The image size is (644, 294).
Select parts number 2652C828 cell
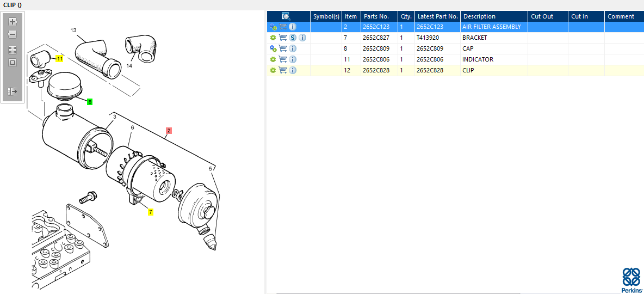[x=379, y=70]
